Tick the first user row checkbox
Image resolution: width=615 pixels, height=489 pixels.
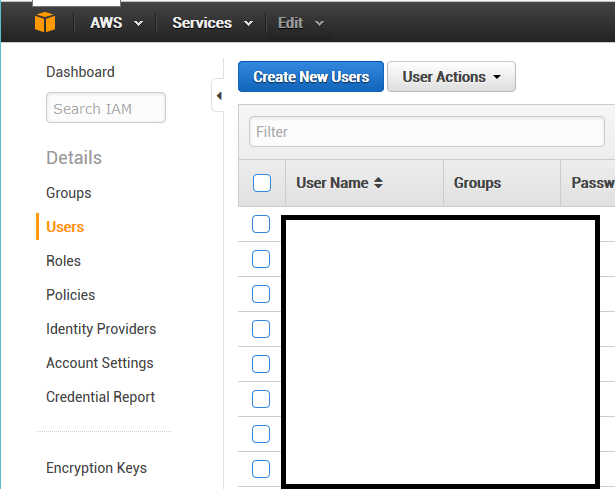tap(261, 224)
